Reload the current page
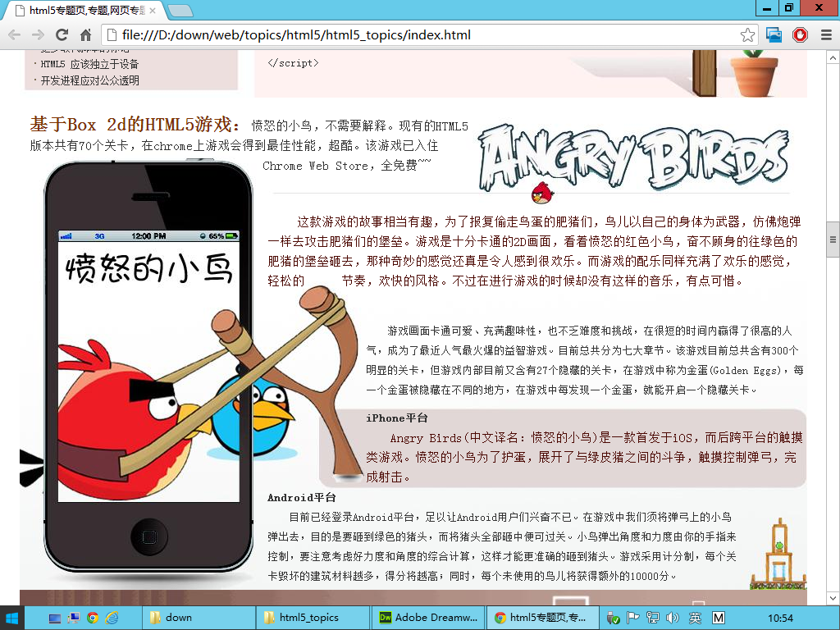The image size is (840, 630). coord(62,34)
